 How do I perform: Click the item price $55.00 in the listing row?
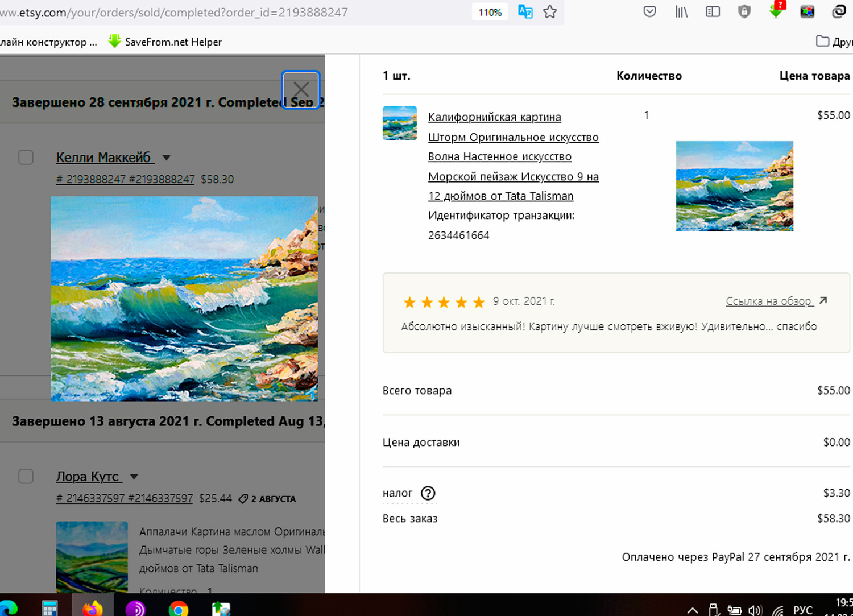(x=833, y=115)
